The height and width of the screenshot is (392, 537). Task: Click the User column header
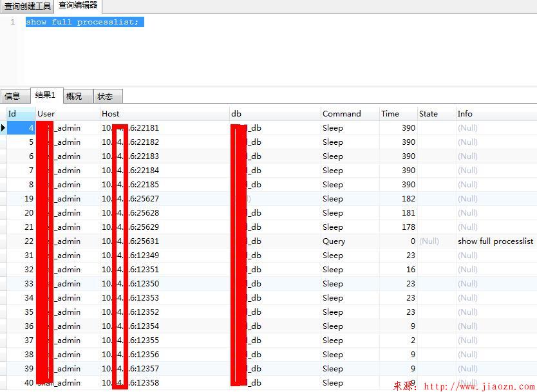45,113
